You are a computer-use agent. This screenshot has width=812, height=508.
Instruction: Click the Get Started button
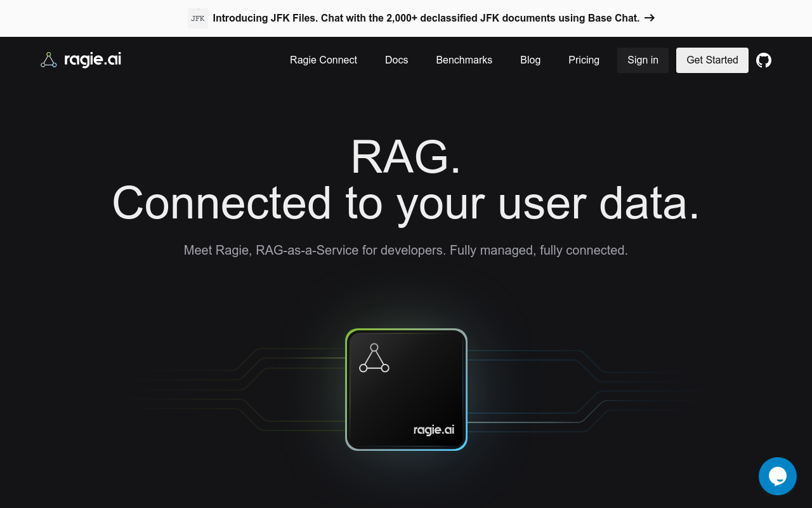click(x=712, y=60)
